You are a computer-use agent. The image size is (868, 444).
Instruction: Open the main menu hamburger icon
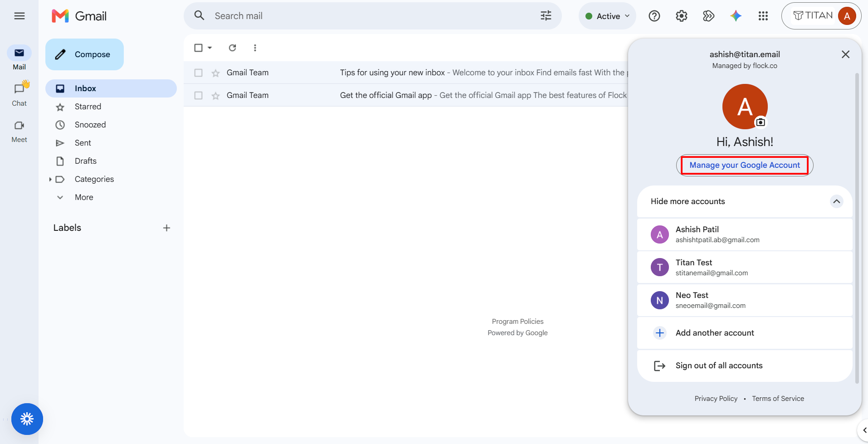point(19,16)
